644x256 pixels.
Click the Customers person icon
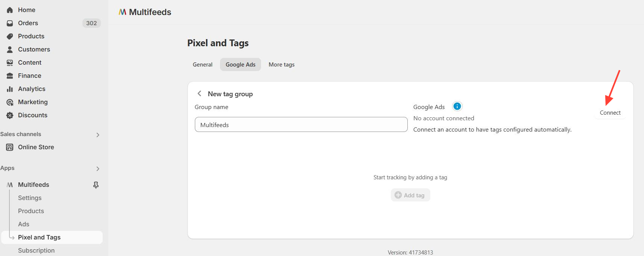click(x=10, y=49)
